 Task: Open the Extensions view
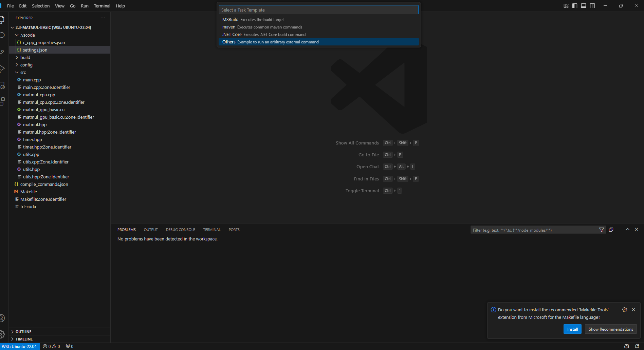coord(2,101)
